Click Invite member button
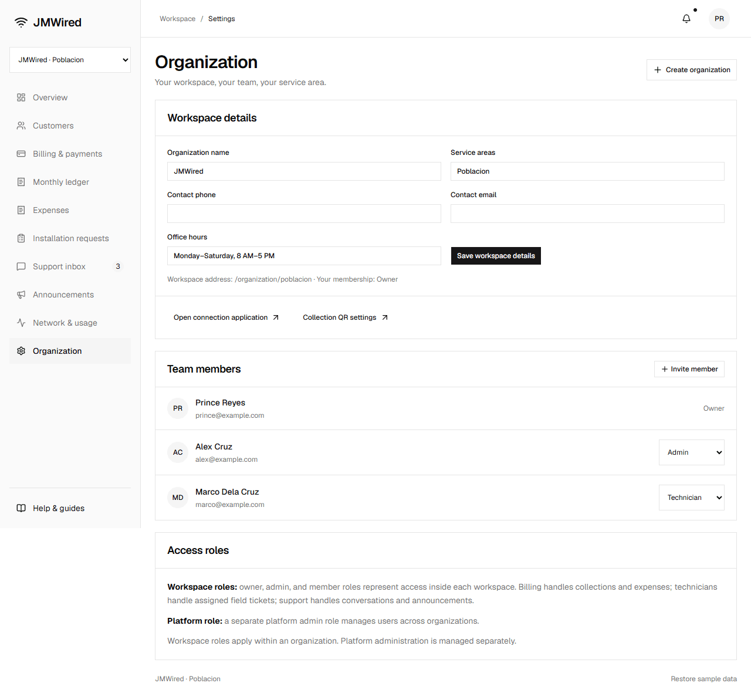Viewport: 751px width, 700px height. (689, 369)
